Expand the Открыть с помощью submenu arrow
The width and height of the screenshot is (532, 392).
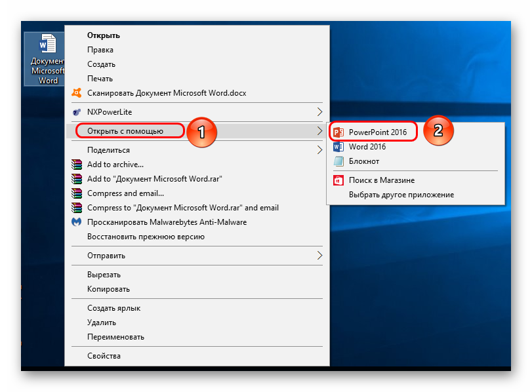(x=319, y=131)
